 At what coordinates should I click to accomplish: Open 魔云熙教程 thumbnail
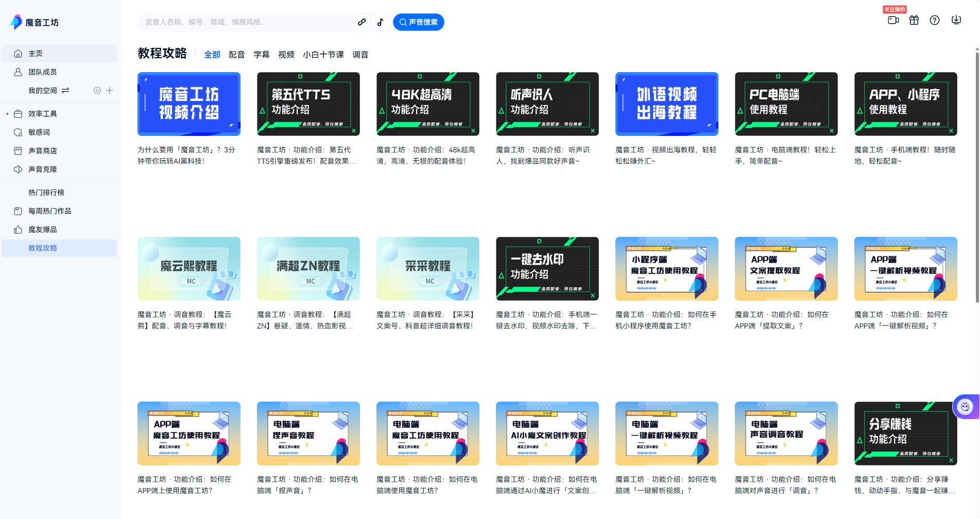coord(189,269)
